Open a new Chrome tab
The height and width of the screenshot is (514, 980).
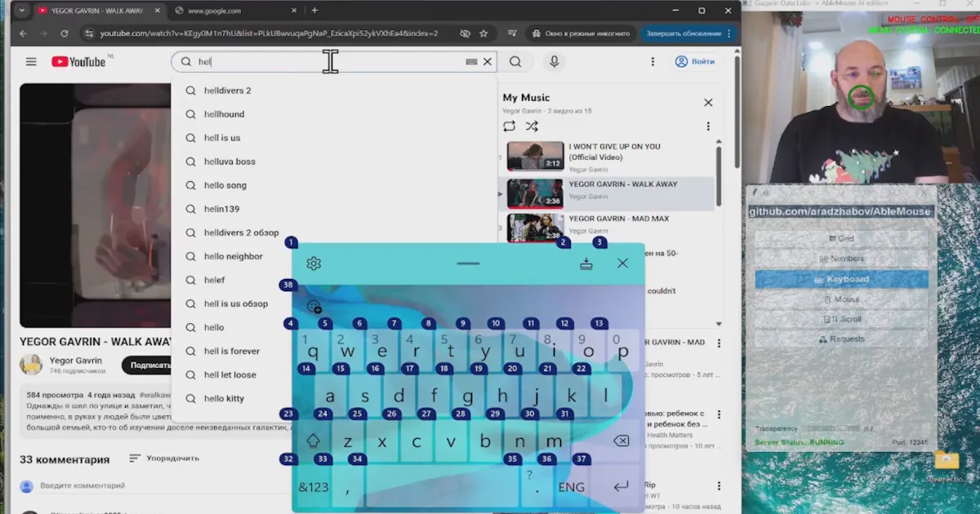click(314, 11)
